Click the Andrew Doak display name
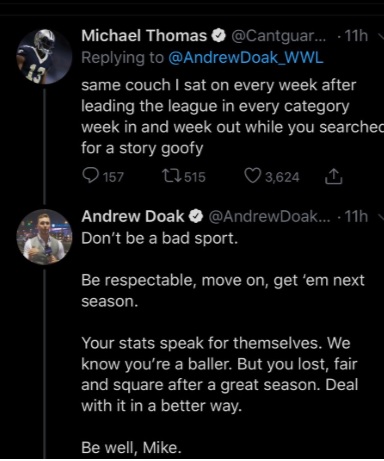The image size is (384, 461). [x=133, y=216]
